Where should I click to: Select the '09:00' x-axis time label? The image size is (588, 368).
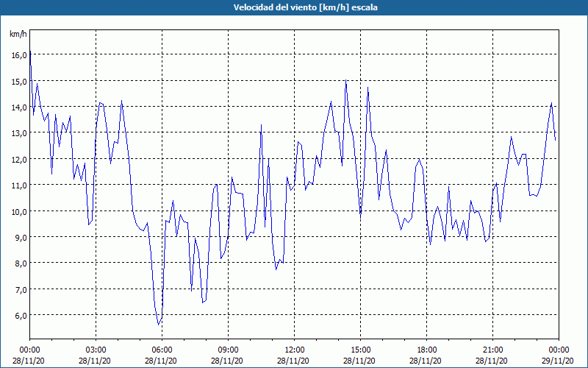tap(228, 350)
